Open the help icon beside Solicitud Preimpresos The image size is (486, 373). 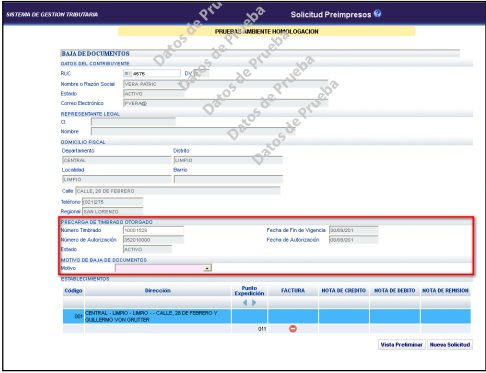click(x=377, y=14)
